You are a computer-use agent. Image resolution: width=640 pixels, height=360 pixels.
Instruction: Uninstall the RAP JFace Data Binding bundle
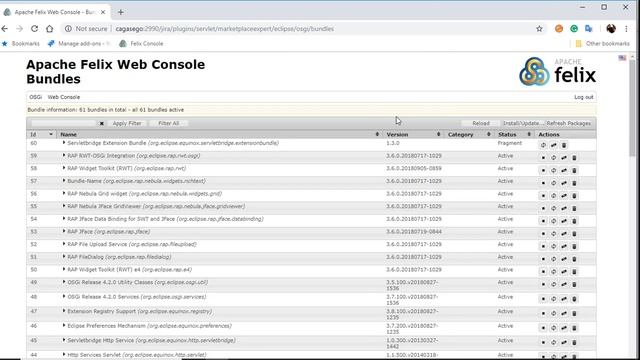pos(574,221)
